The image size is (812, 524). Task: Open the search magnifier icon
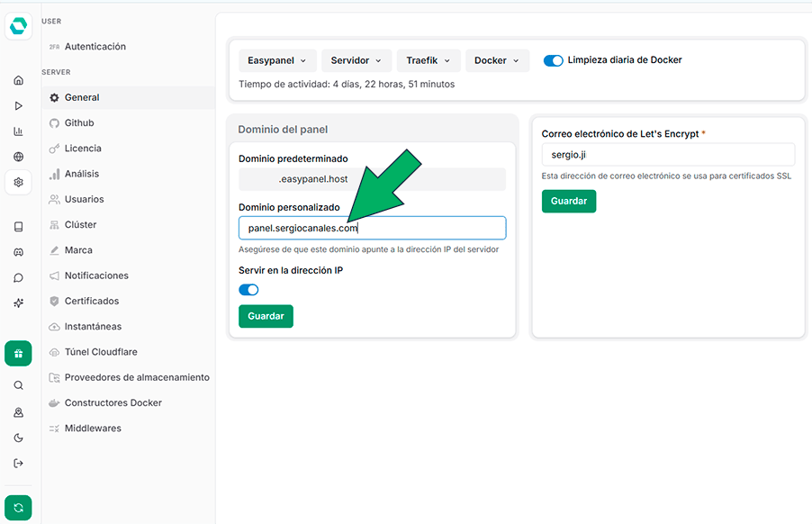coord(18,384)
